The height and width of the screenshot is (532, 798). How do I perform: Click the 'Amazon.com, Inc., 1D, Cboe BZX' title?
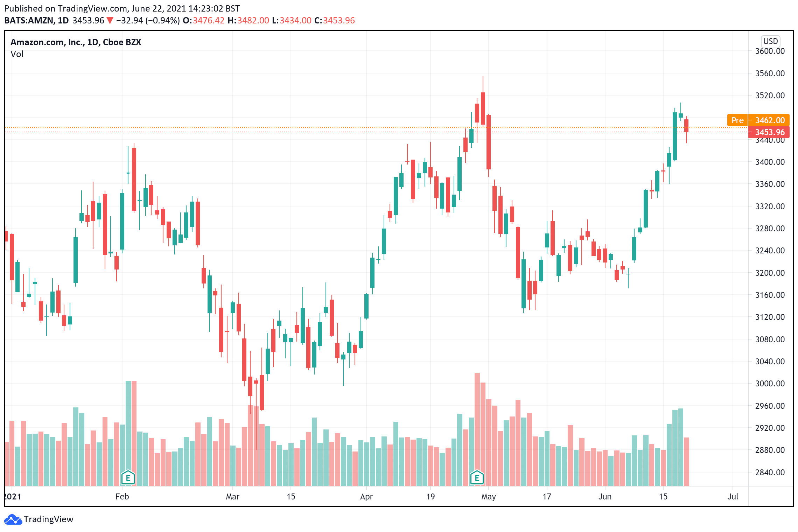coord(76,42)
